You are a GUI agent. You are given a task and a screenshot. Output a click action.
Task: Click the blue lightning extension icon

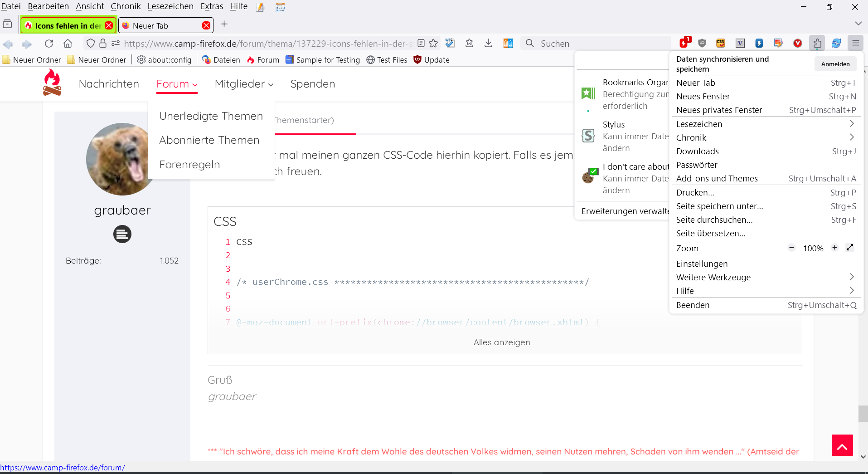(x=759, y=43)
